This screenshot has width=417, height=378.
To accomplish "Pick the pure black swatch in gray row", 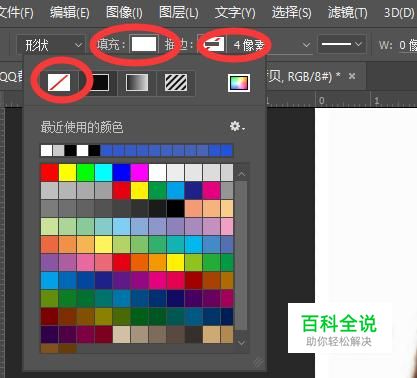I will click(175, 209).
